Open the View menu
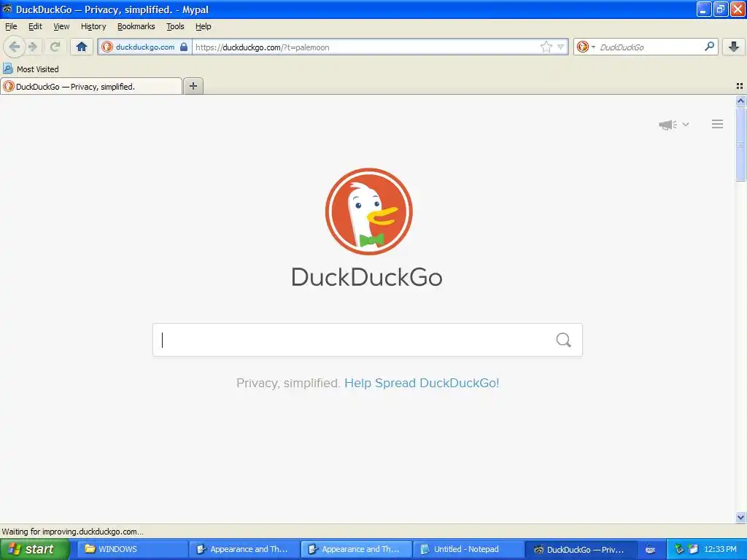The width and height of the screenshot is (747, 560). point(61,26)
